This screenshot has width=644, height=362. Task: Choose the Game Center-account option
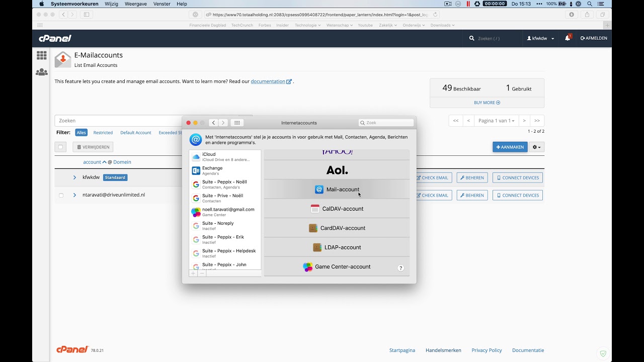[337, 266]
